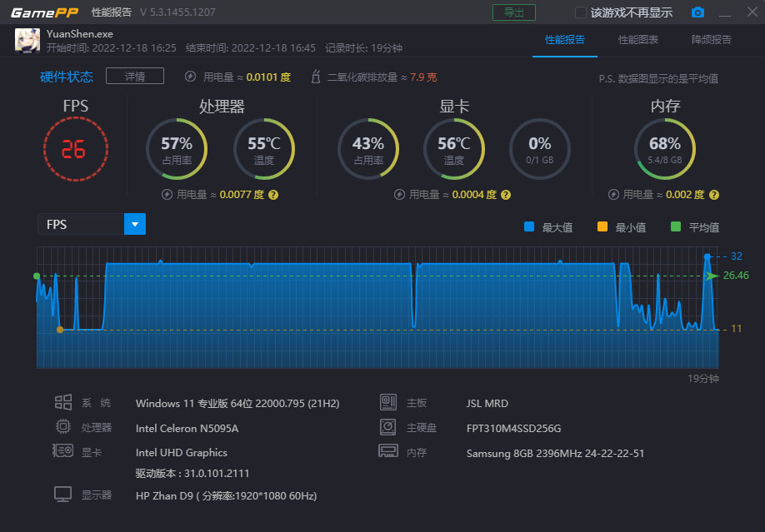
Task: Click the monitor icon next to HP Zhan D9
Action: coord(62,495)
